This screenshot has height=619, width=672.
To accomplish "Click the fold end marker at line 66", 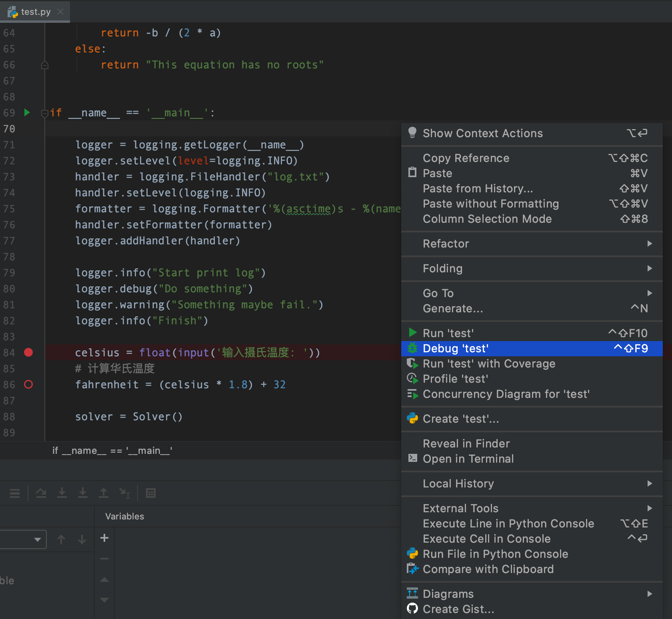I will (45, 65).
